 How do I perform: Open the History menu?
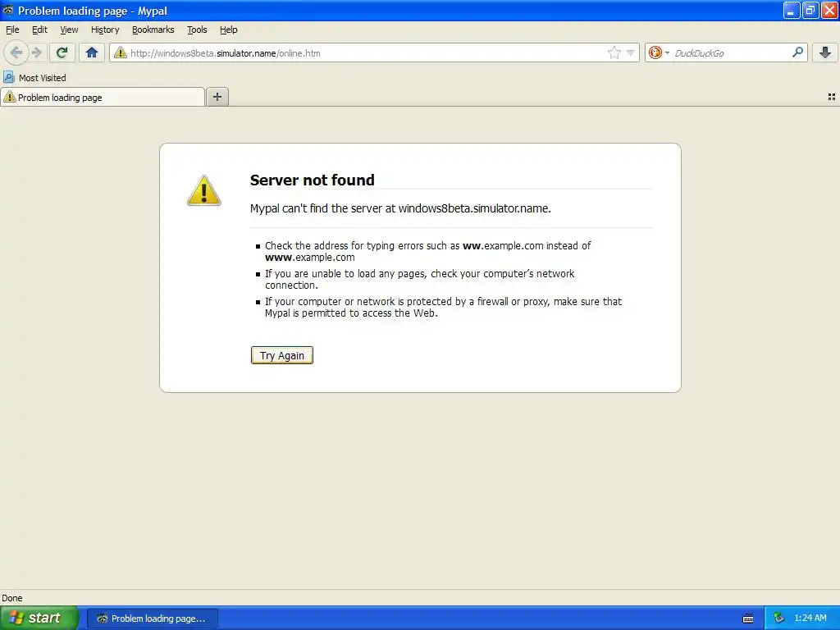(104, 30)
